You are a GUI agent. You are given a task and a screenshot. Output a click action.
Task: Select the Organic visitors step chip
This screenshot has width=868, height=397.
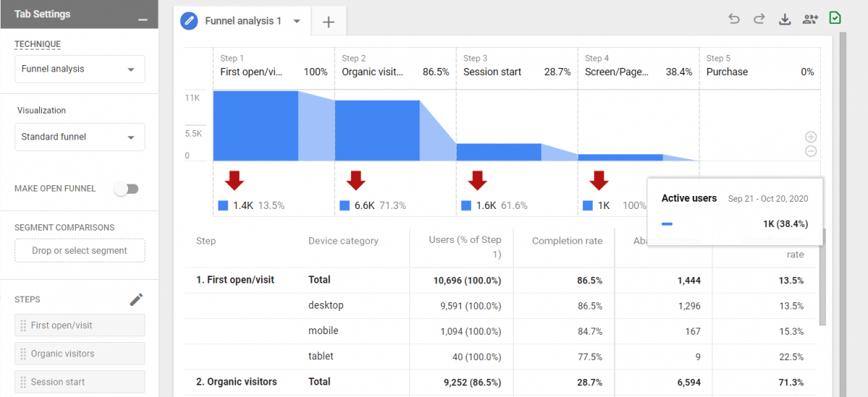(80, 354)
